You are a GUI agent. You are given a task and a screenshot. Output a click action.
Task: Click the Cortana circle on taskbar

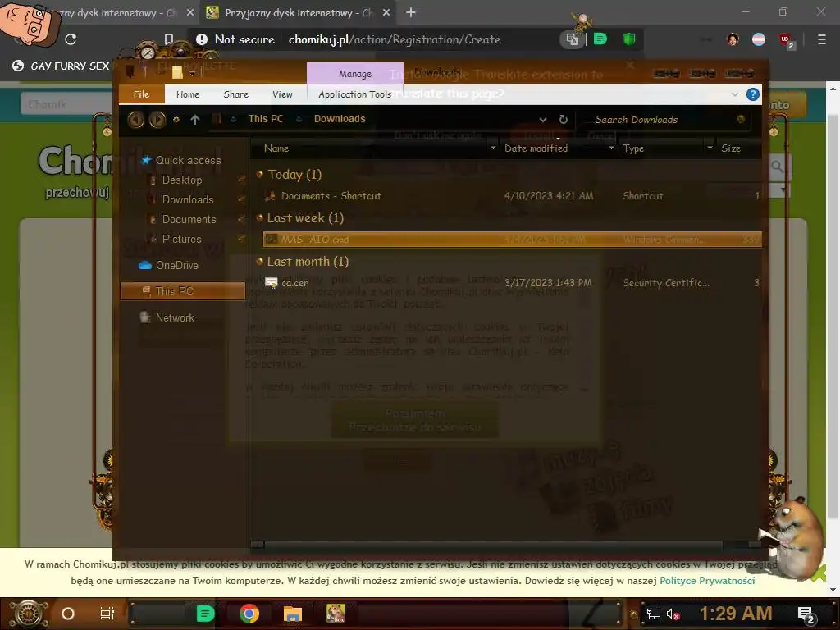[x=67, y=614]
